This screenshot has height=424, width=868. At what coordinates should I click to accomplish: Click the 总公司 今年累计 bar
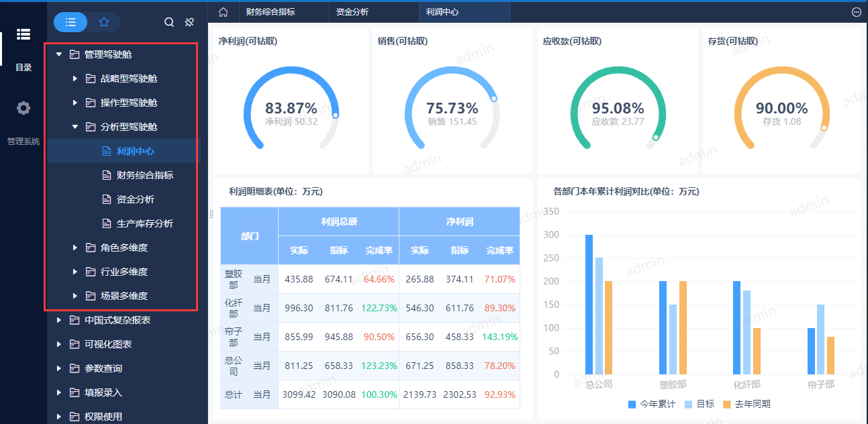pyautogui.click(x=589, y=305)
